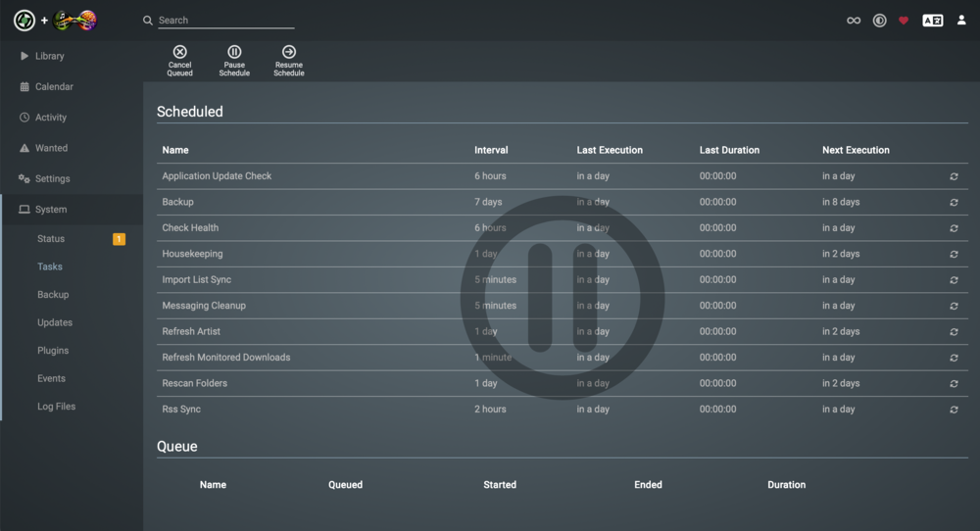Run Rescan Folders task now
The image size is (980, 531).
click(x=954, y=384)
